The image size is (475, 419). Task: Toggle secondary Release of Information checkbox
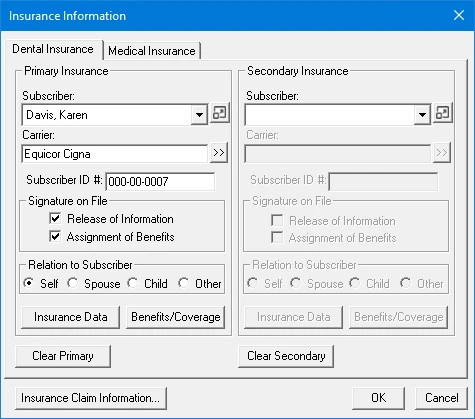coord(277,220)
